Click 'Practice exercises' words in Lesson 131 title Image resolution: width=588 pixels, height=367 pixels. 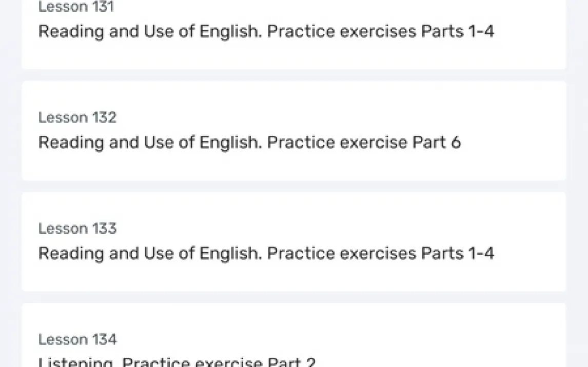coord(342,31)
